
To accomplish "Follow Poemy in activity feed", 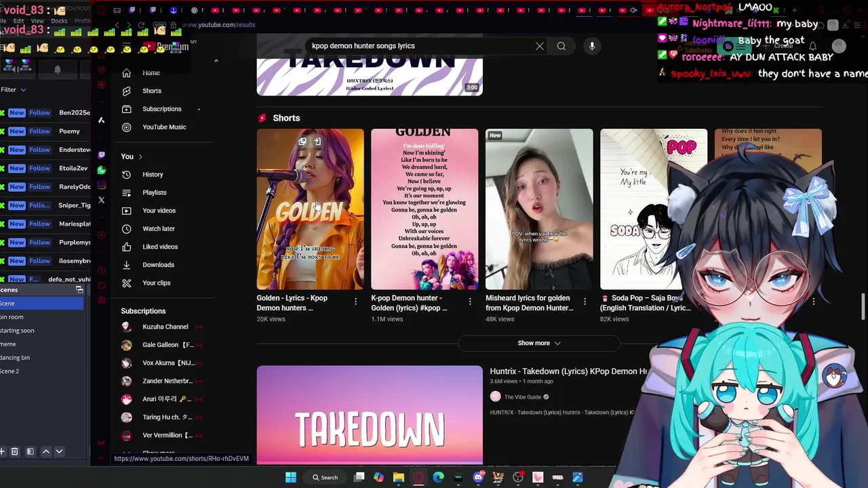I will pos(39,131).
